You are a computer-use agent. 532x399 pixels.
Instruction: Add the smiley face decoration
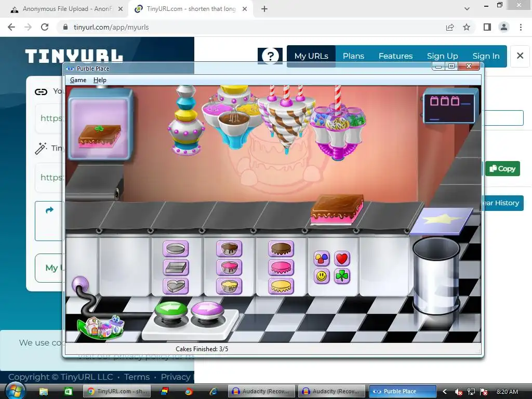(x=322, y=276)
